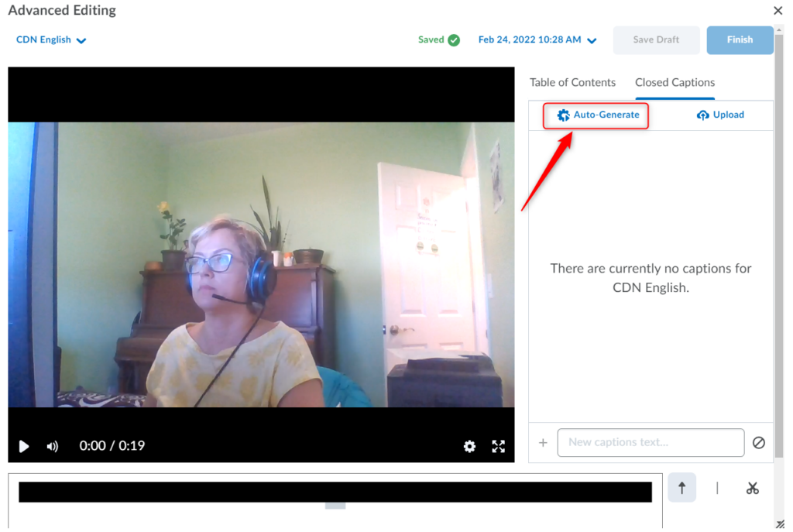Open video player settings gear
The image size is (793, 532).
point(469,446)
